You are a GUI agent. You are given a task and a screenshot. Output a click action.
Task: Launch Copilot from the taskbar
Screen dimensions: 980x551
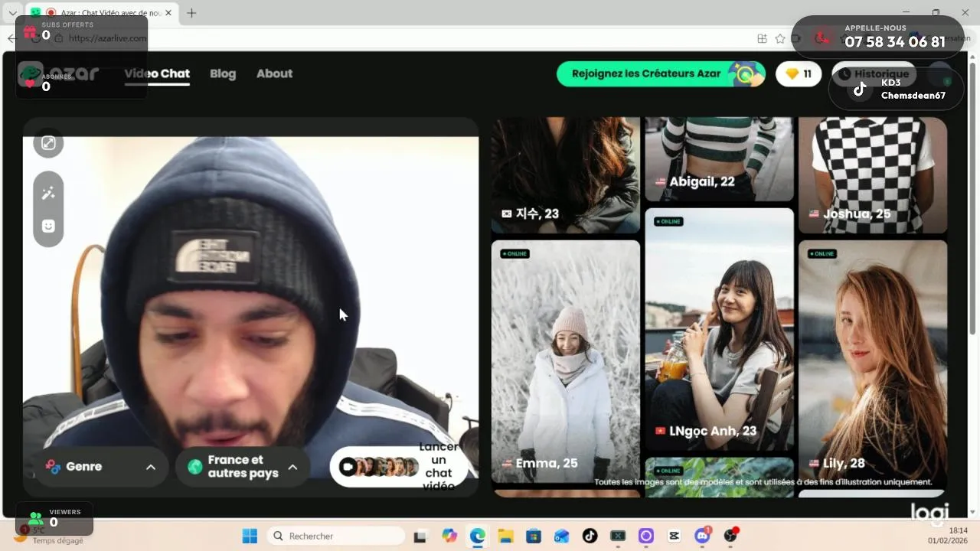449,536
